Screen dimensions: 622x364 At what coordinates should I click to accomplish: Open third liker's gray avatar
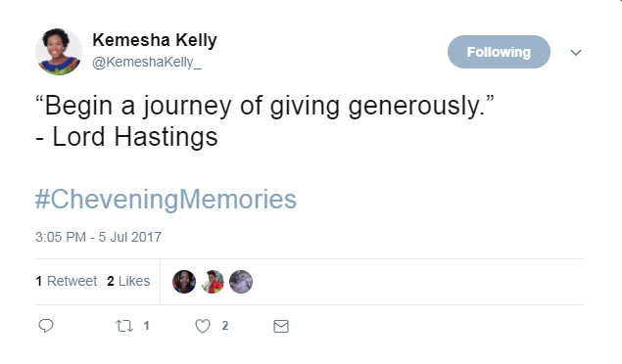pyautogui.click(x=241, y=282)
